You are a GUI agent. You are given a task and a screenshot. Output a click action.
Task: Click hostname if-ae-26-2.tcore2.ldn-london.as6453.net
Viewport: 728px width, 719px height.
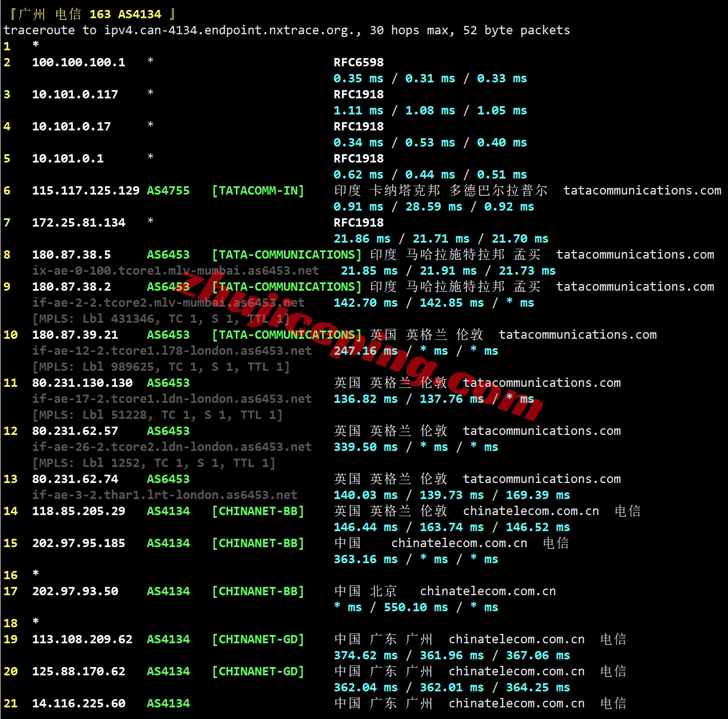click(x=172, y=447)
